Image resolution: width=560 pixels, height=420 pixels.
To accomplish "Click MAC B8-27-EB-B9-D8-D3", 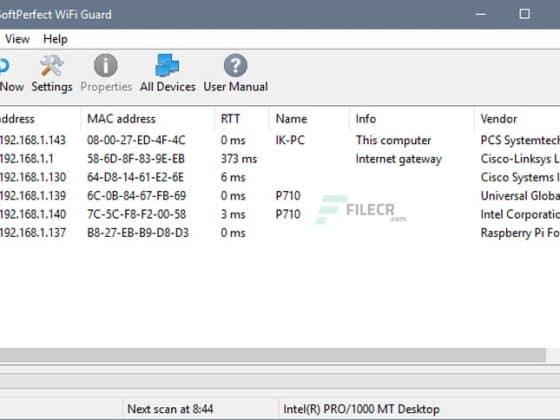I will (138, 233).
